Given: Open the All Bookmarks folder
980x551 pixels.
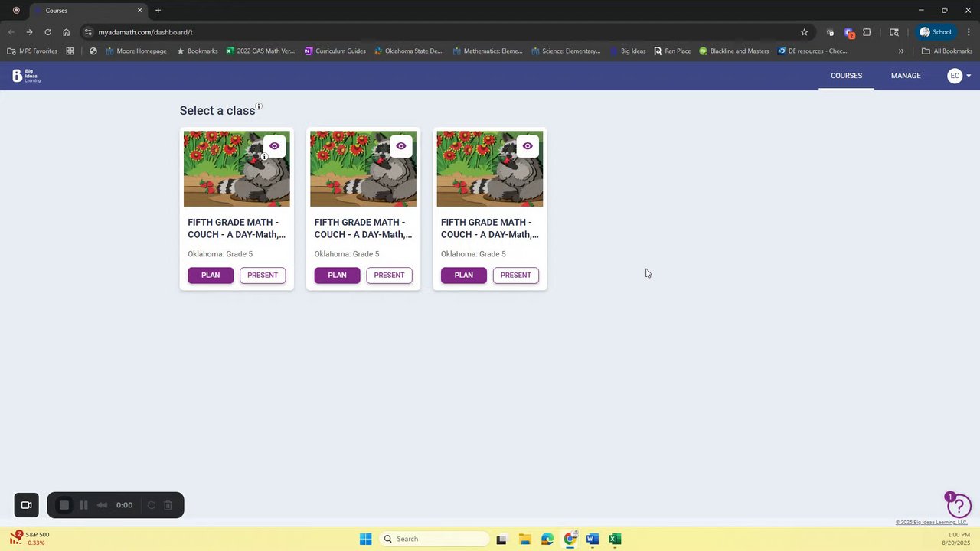Looking at the screenshot, I should [947, 51].
